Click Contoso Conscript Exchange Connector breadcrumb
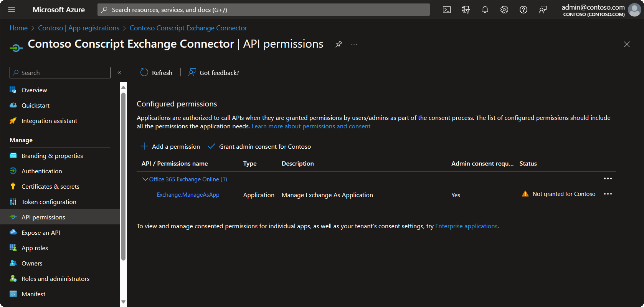 click(188, 28)
